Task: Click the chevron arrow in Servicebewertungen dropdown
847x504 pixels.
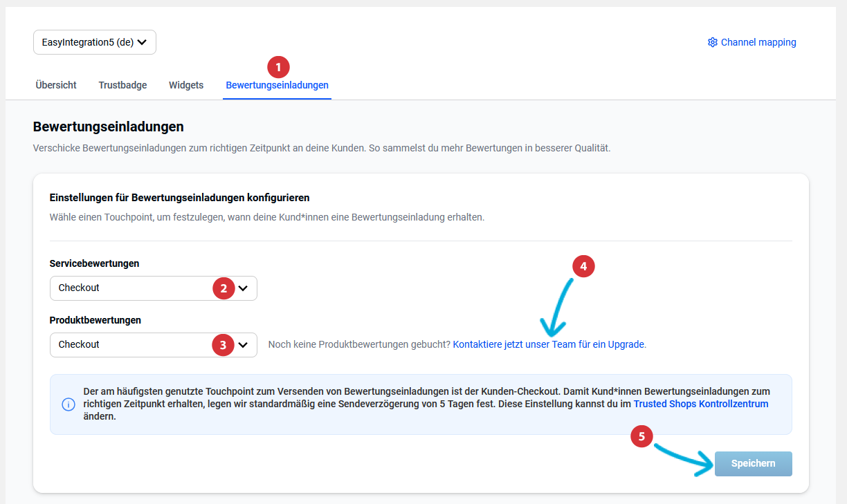Action: [x=243, y=288]
